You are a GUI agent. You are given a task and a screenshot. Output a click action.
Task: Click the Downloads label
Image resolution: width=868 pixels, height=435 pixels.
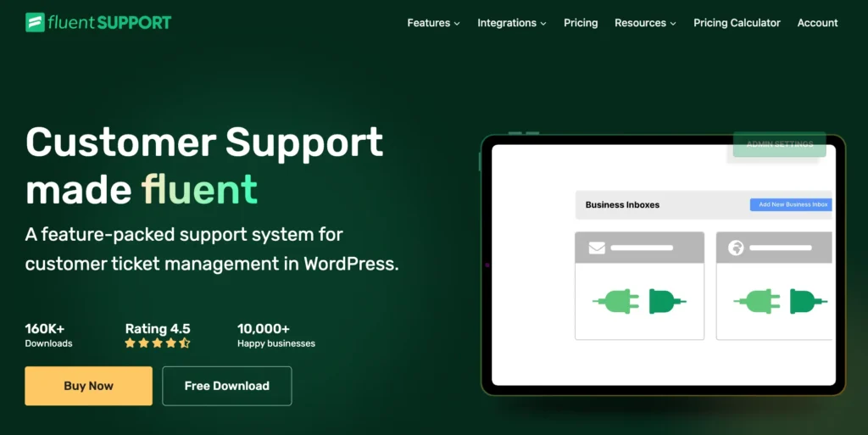point(48,343)
